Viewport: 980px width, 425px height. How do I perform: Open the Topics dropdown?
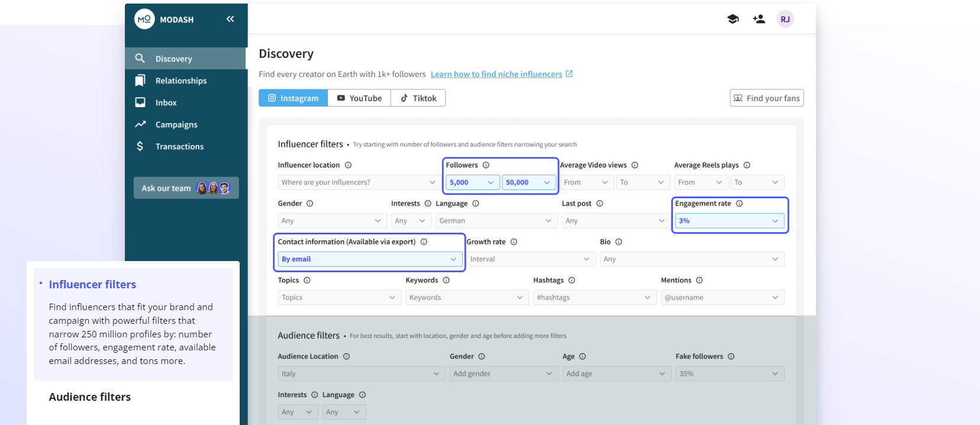[x=340, y=298]
